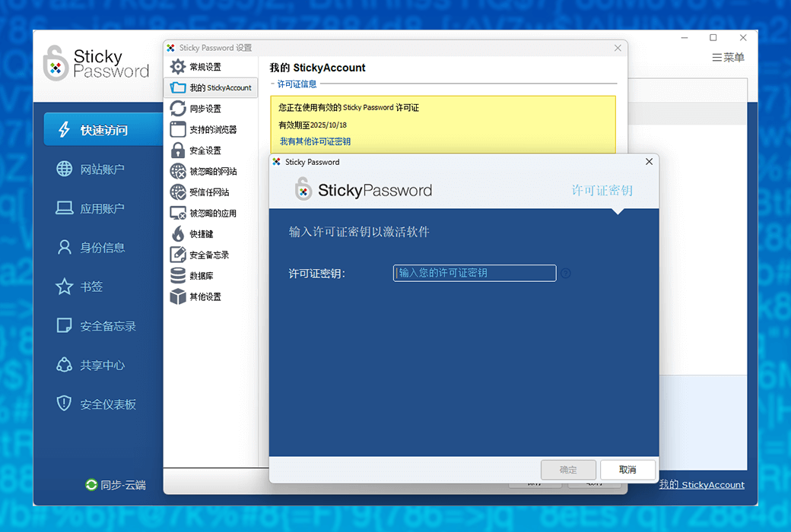Open 支持的浏览器 browser window icon
This screenshot has height=532, width=791.
[177, 129]
